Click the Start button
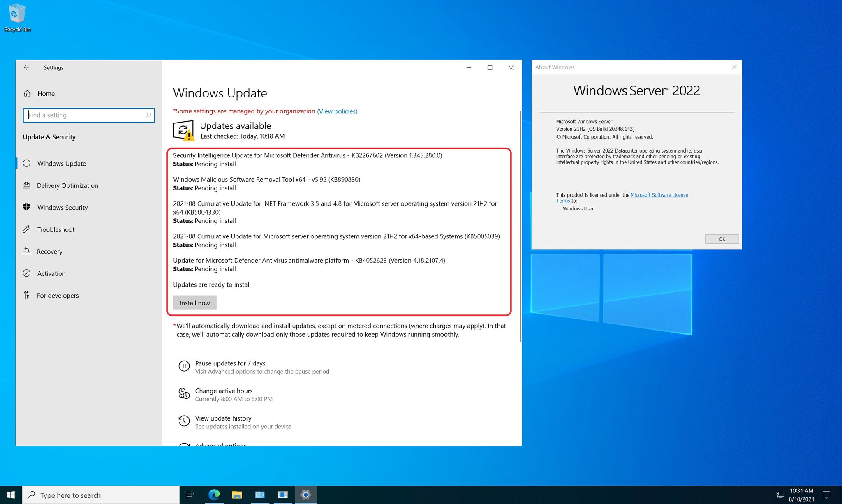The image size is (842, 504). point(10,495)
